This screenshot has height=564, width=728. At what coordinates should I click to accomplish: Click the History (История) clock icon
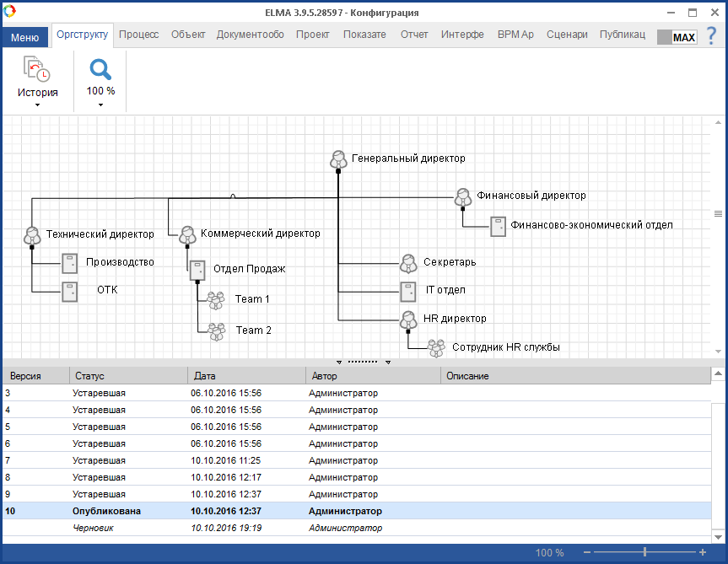tap(37, 70)
